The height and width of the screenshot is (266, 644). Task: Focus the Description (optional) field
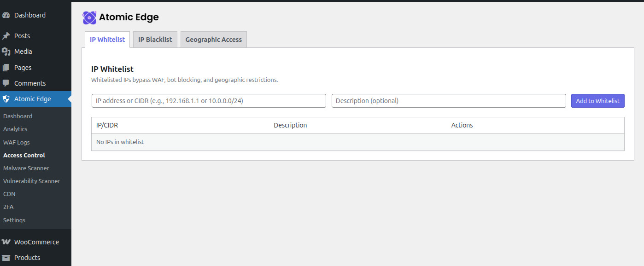tap(449, 101)
